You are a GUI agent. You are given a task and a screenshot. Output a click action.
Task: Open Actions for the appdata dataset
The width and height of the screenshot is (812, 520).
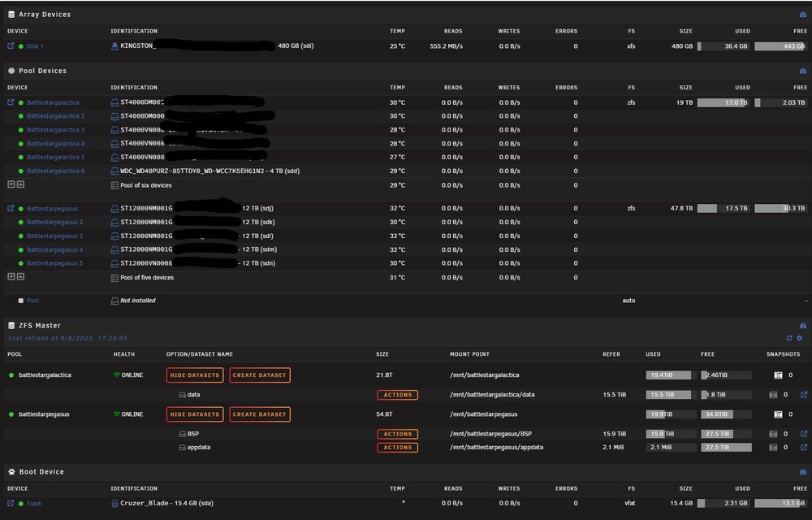tap(398, 448)
